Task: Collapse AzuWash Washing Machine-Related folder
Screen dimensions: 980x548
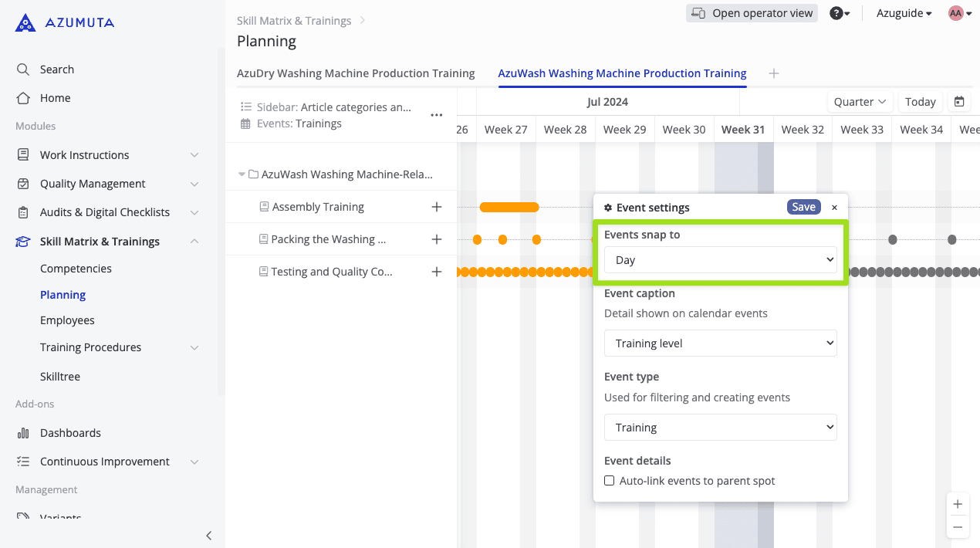Action: (x=242, y=174)
